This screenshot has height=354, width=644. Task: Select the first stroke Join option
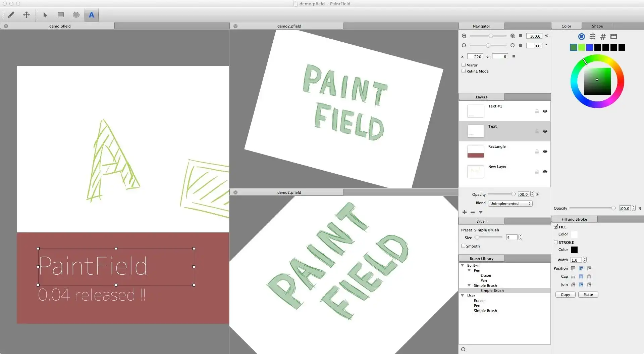point(573,284)
